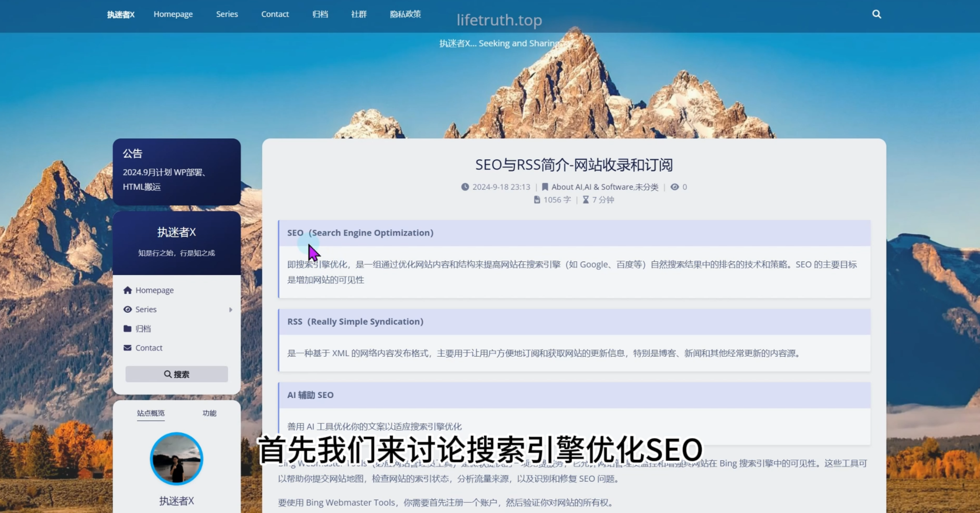Select the 站点概览 tab in sidebar
This screenshot has height=513, width=980.
click(x=150, y=413)
